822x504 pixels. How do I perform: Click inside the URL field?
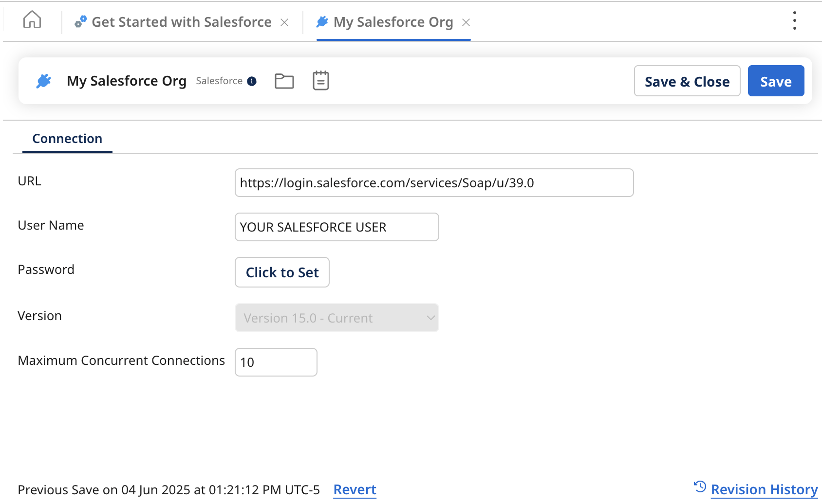pos(434,183)
